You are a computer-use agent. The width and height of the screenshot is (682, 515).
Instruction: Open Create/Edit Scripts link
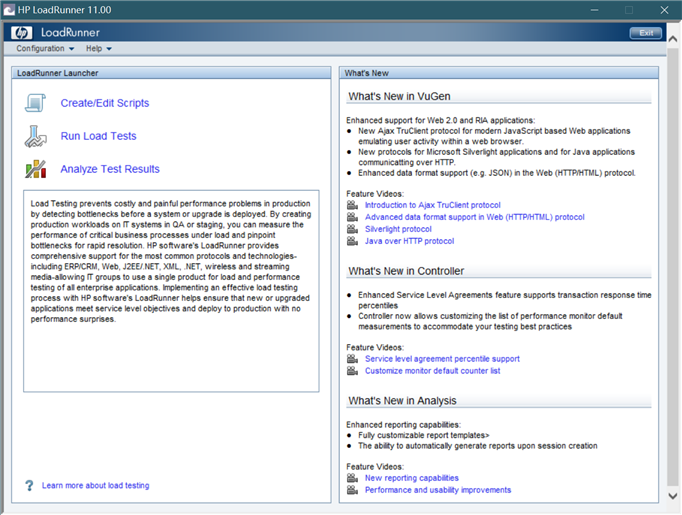click(x=105, y=103)
